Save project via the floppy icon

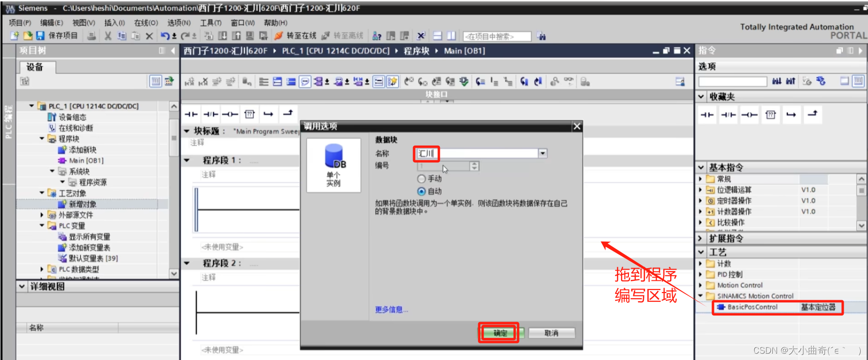[40, 35]
